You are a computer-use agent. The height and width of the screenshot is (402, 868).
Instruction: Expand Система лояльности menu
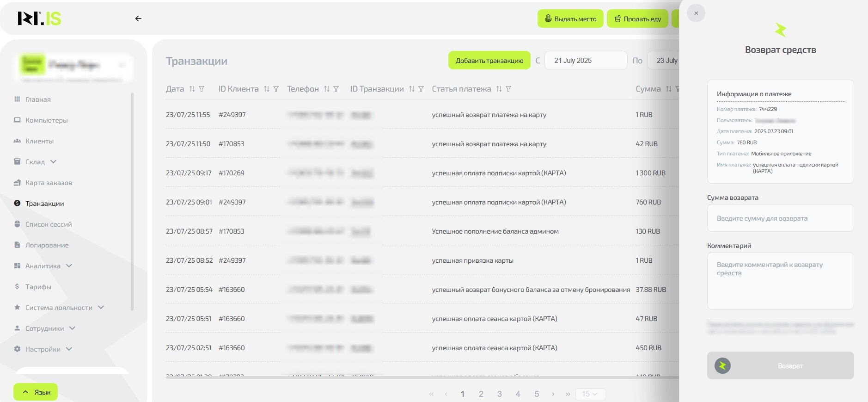pyautogui.click(x=101, y=307)
